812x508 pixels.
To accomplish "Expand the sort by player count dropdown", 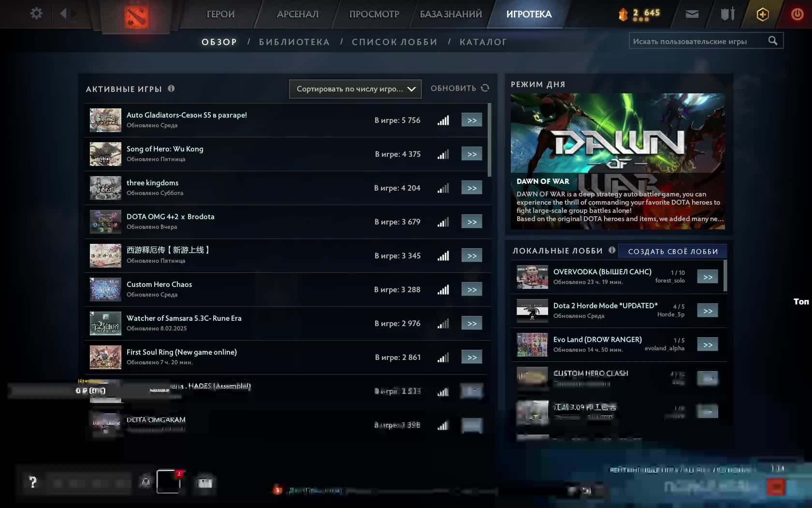I will (355, 89).
